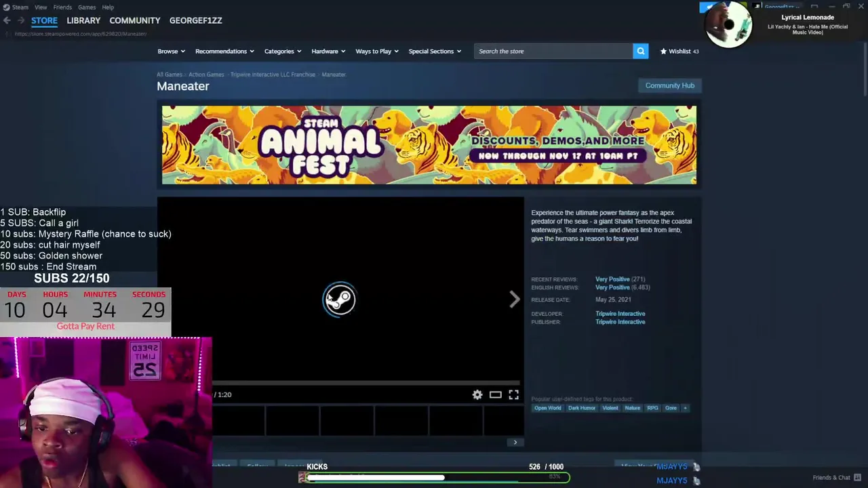Expand the Hardware dropdown
Screen dimensions: 868x488
328,51
